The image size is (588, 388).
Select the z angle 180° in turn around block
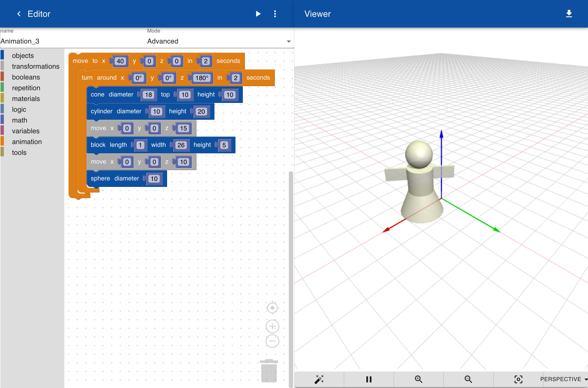coord(202,78)
